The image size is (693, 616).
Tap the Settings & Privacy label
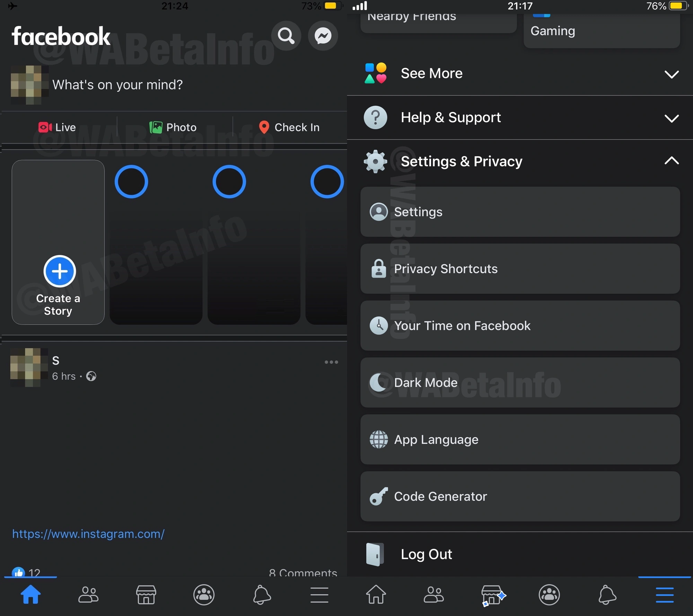pos(462,161)
